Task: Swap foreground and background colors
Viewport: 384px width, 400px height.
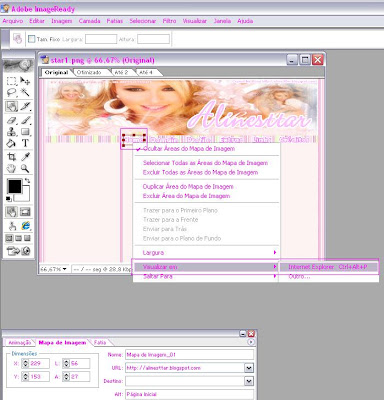Action: 27,181
